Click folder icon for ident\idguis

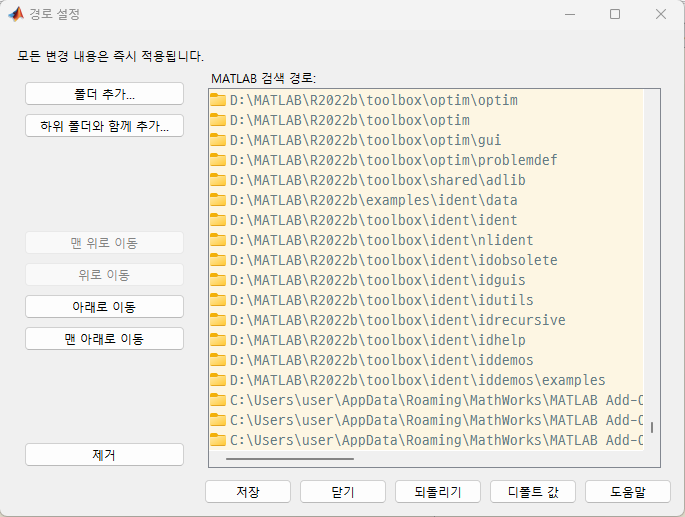(218, 280)
